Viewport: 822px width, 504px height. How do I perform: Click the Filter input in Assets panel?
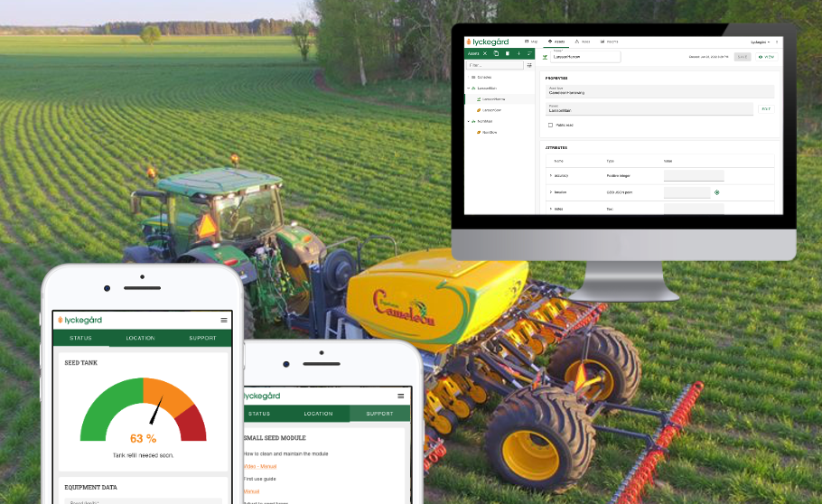click(x=494, y=66)
